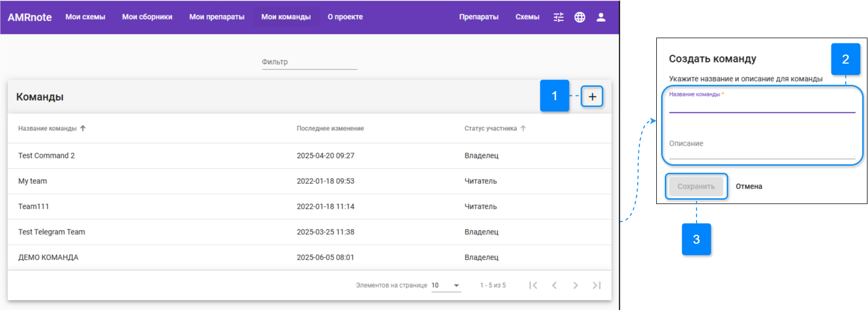Open Мои команды menu item
The height and width of the screenshot is (310, 868).
coord(286,17)
